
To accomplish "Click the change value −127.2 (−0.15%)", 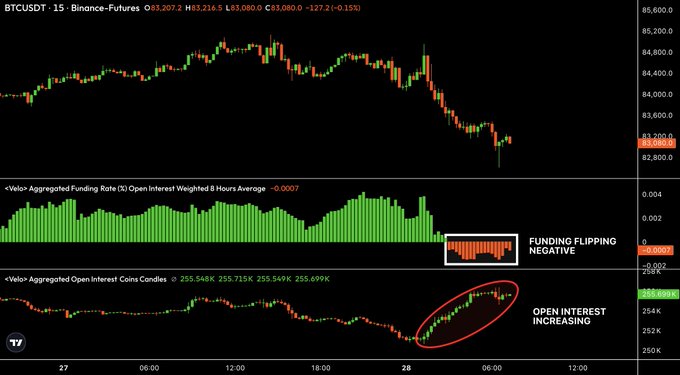I will tap(332, 8).
